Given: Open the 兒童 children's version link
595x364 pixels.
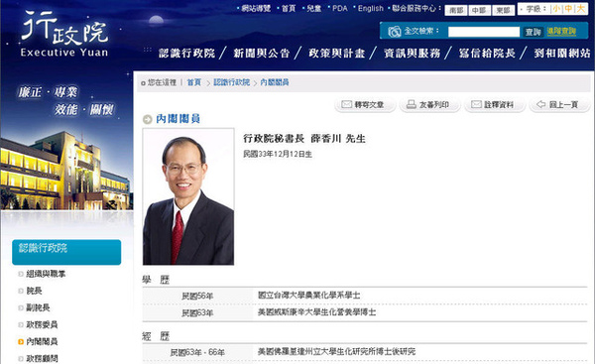Looking at the screenshot, I should [313, 8].
